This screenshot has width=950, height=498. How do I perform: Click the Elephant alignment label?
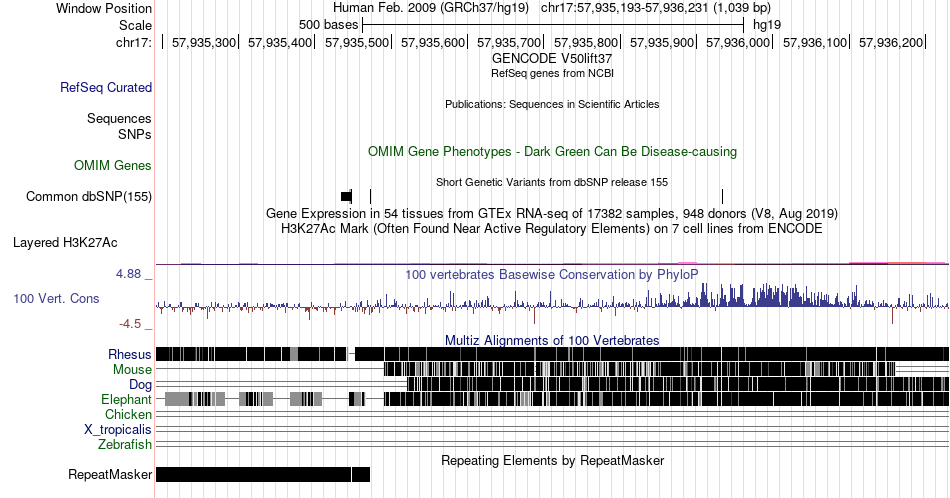[x=126, y=399]
